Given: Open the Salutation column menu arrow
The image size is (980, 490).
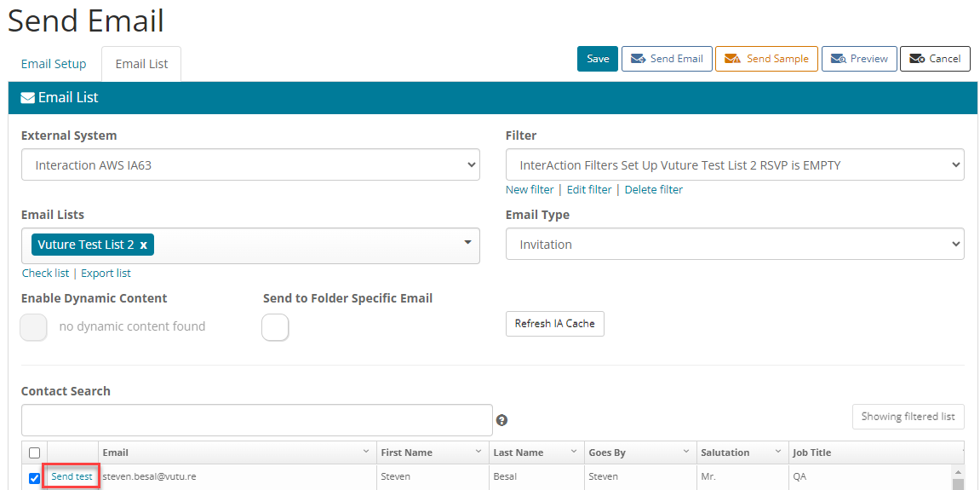Looking at the screenshot, I should coord(778,451).
